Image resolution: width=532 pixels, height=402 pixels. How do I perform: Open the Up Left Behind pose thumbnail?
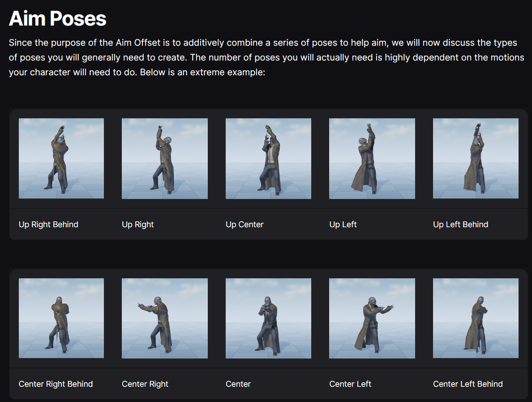point(476,158)
